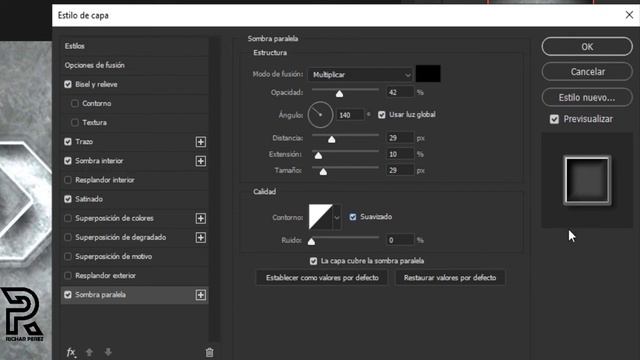The image size is (640, 360).
Task: Uncheck Sombra paralela checkbox
Action: point(68,295)
